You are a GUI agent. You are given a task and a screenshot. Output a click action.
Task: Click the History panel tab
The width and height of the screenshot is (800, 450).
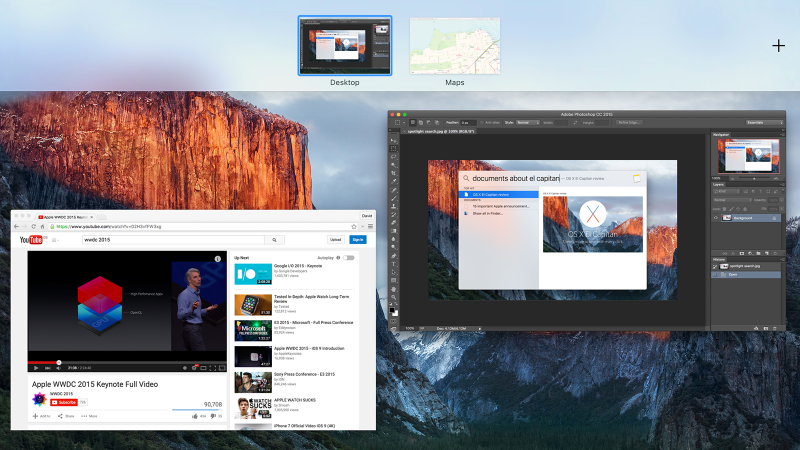click(x=718, y=260)
